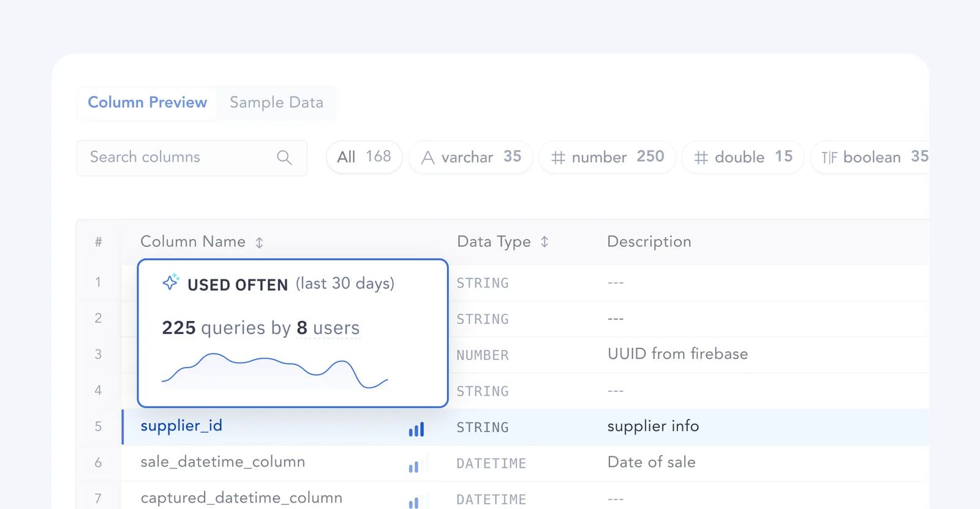The height and width of the screenshot is (509, 980).
Task: Filter by All 168 columns
Action: pos(364,157)
